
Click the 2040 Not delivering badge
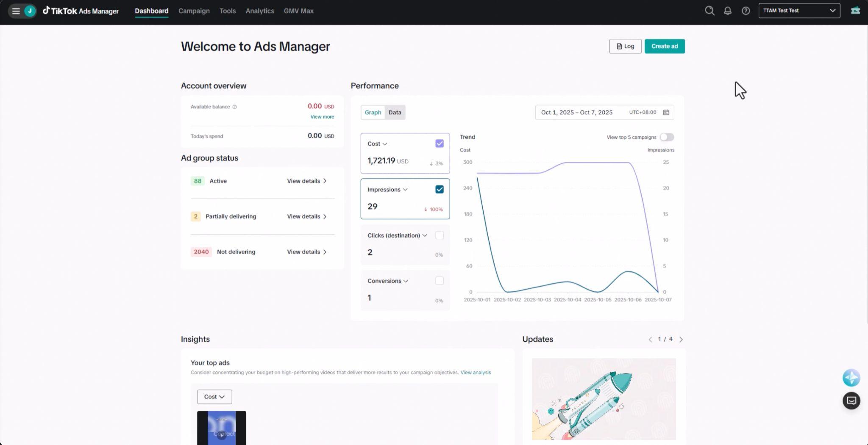click(x=201, y=252)
